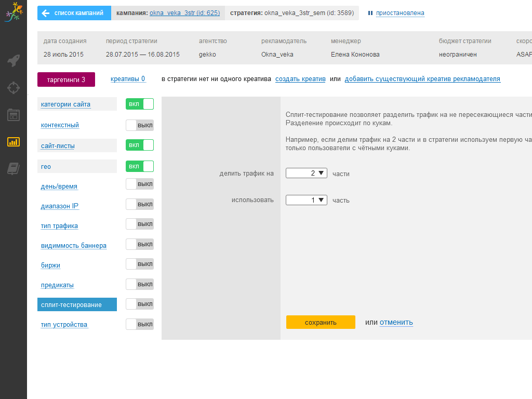Turn on the сплит-тестирование toggle
The image size is (532, 399).
pyautogui.click(x=140, y=304)
